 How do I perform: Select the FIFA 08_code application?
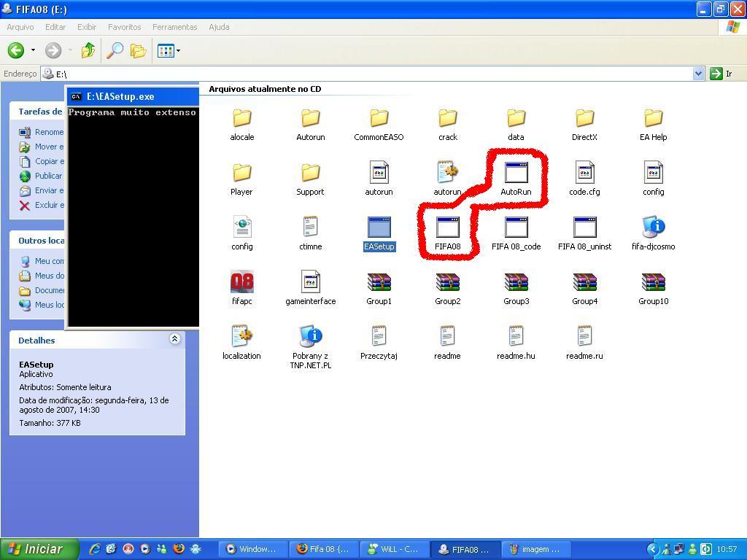click(x=516, y=234)
